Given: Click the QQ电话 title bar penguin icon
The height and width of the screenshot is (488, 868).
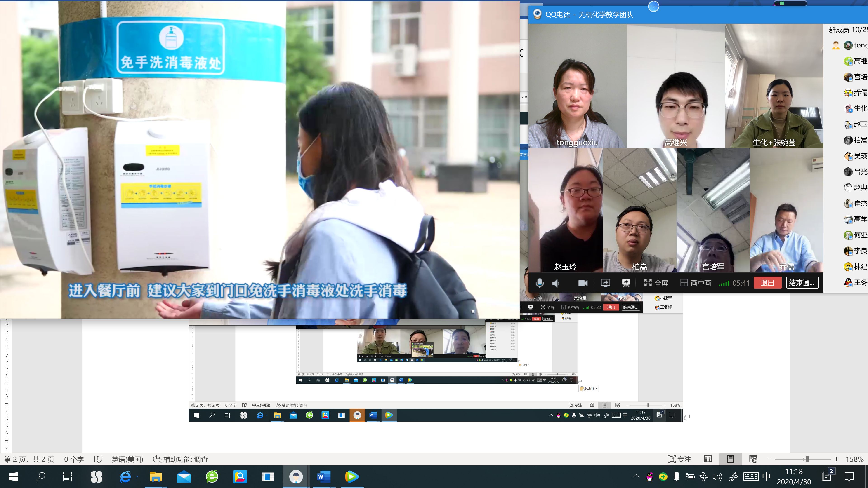Looking at the screenshot, I should pyautogui.click(x=537, y=14).
